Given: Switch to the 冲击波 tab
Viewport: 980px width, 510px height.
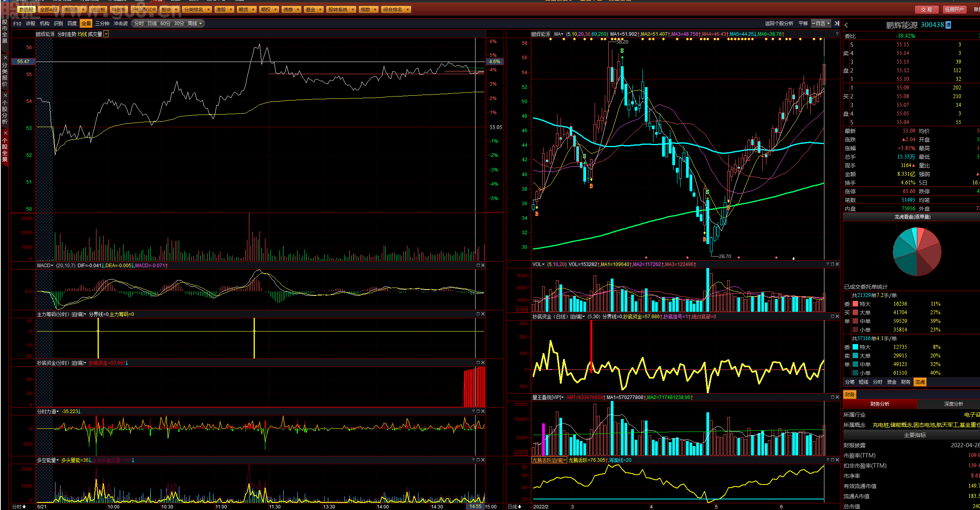Looking at the screenshot, I should coord(121,24).
